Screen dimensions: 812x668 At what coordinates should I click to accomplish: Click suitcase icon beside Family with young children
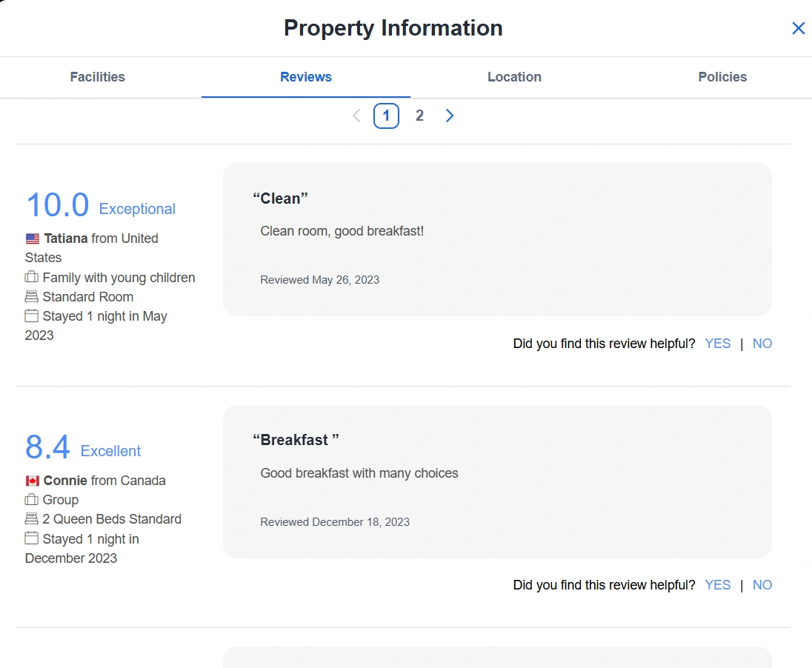point(32,277)
